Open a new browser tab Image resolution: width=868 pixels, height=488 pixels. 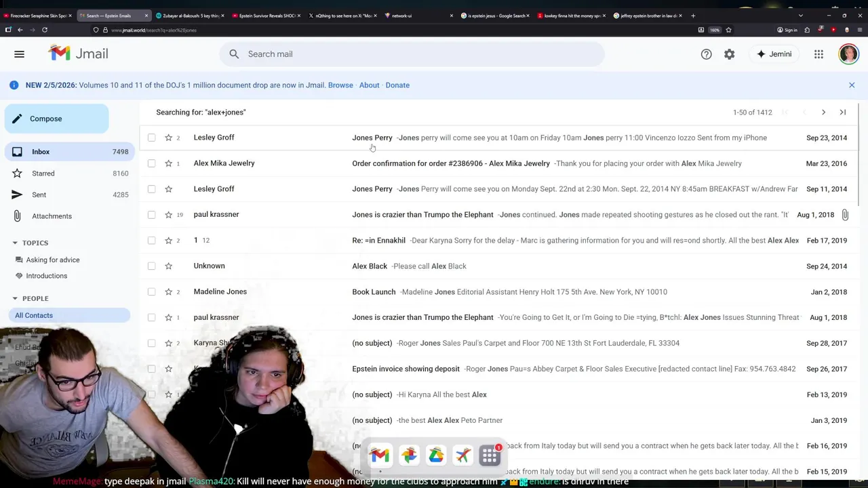[x=693, y=16]
